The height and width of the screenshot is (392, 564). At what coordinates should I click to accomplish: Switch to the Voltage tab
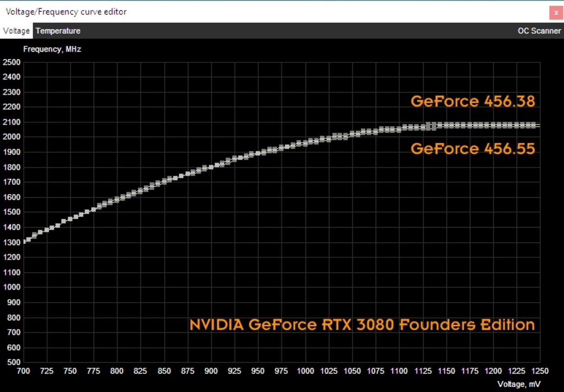(16, 31)
